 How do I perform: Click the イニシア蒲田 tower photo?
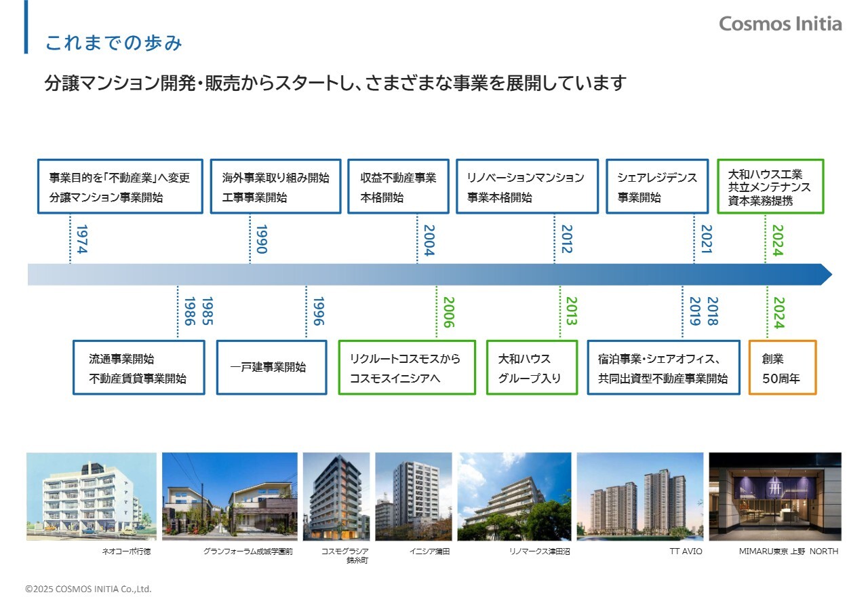413,497
